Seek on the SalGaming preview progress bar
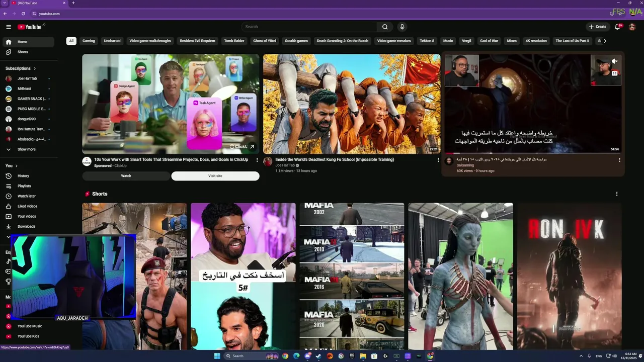 pyautogui.click(x=532, y=153)
